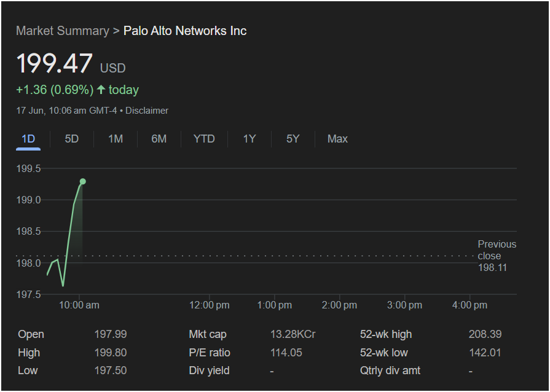
Task: Click the Previous close 198.11 label
Action: [497, 256]
